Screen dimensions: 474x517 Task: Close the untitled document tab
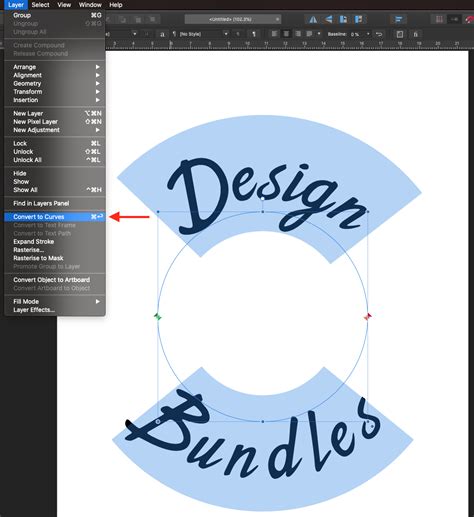tap(277, 19)
